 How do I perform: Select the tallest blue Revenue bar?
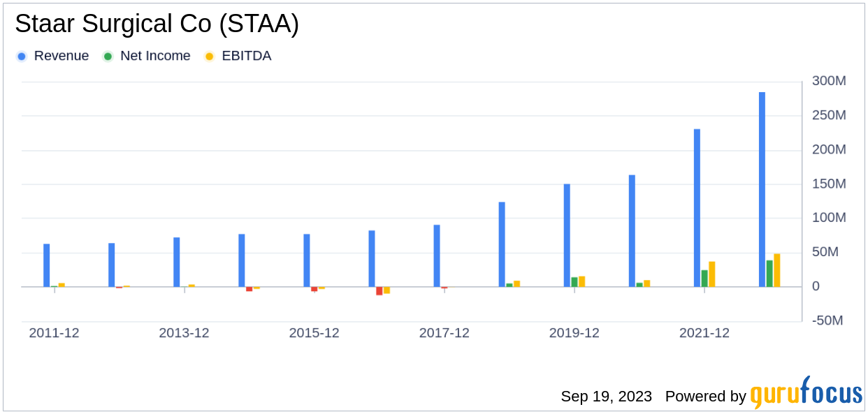click(x=762, y=189)
